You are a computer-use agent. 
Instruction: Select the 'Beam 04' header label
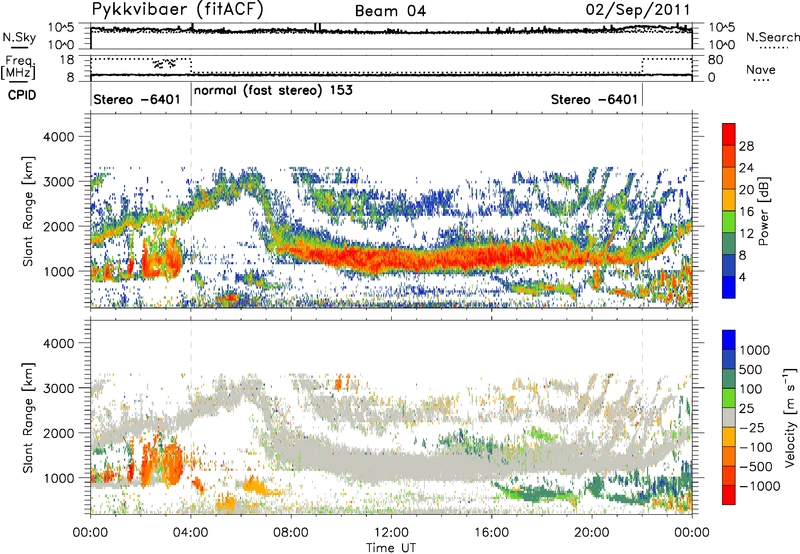(x=390, y=11)
